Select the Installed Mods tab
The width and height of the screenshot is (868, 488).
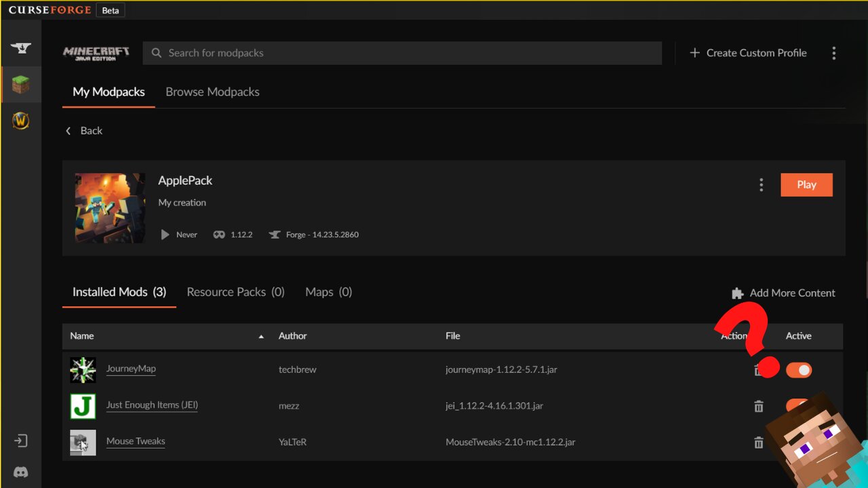coord(119,292)
